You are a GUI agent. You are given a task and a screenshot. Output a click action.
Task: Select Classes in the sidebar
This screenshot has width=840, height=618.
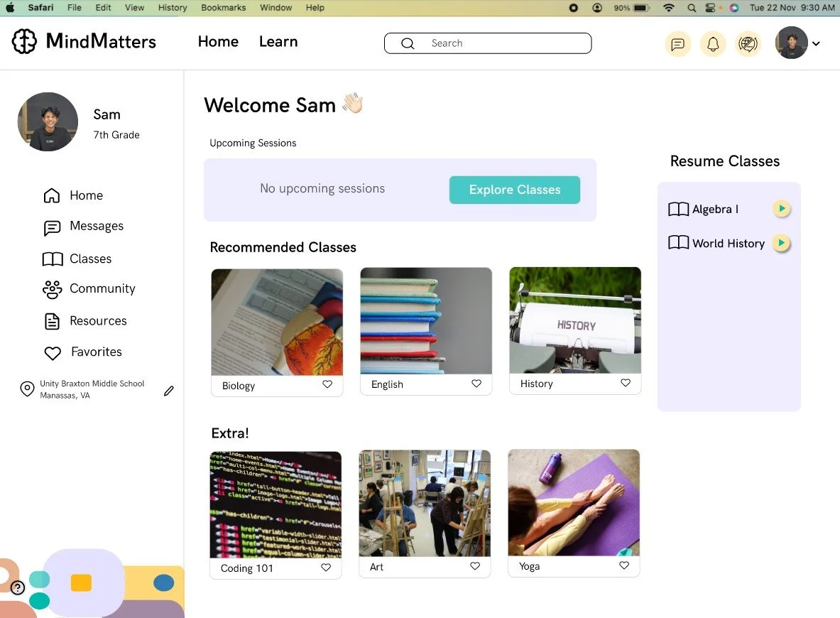pyautogui.click(x=91, y=259)
